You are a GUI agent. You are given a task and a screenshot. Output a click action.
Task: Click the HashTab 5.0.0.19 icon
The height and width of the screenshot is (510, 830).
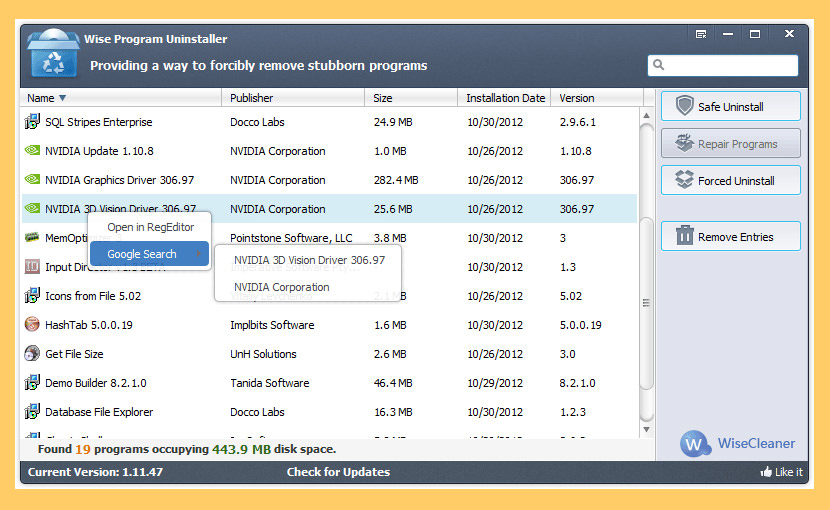click(32, 324)
